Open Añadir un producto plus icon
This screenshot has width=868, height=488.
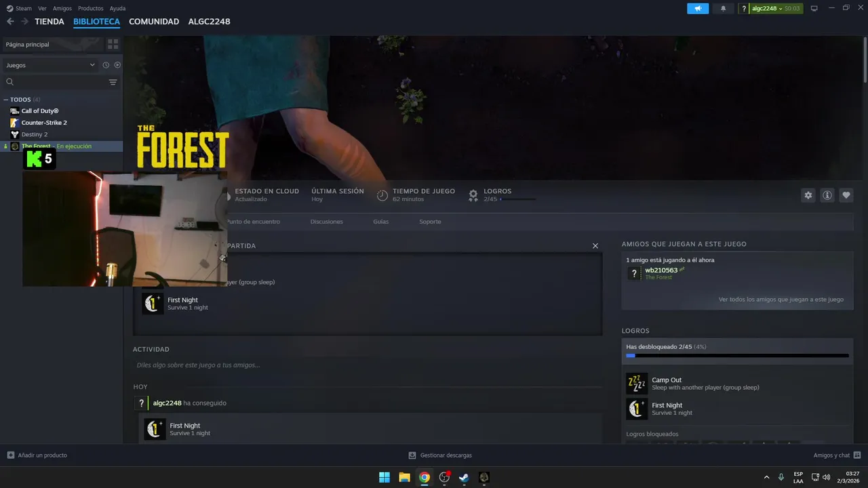(10, 455)
